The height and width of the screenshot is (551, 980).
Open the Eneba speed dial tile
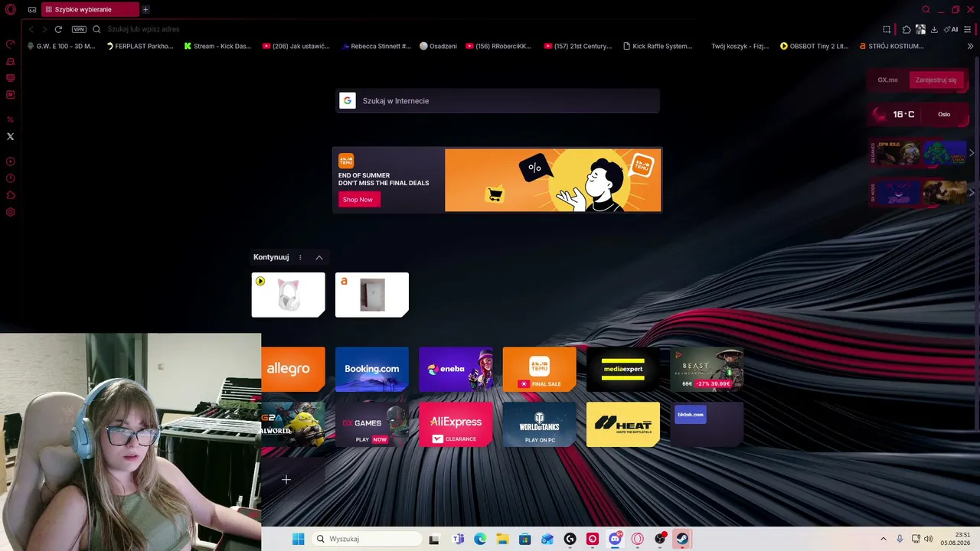[x=456, y=369]
